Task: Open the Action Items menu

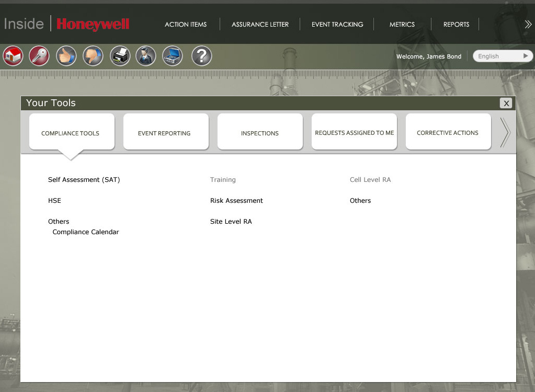Action: (x=186, y=25)
